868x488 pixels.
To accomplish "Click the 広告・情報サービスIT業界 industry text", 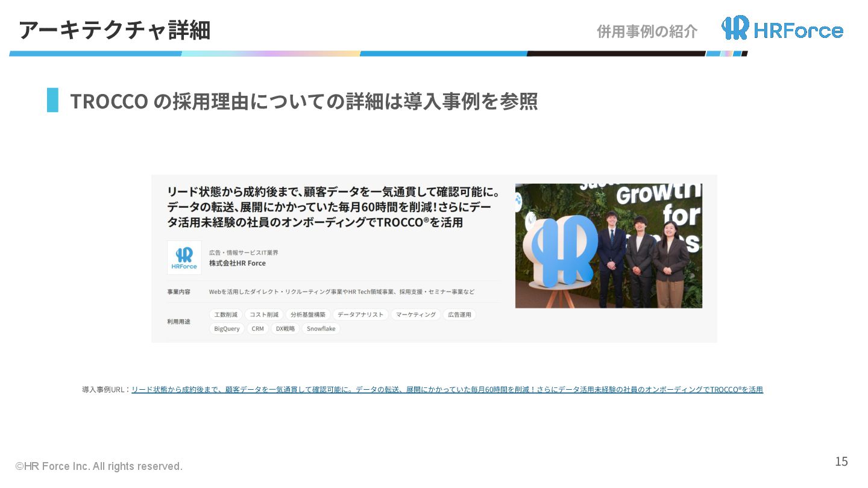I will click(244, 252).
